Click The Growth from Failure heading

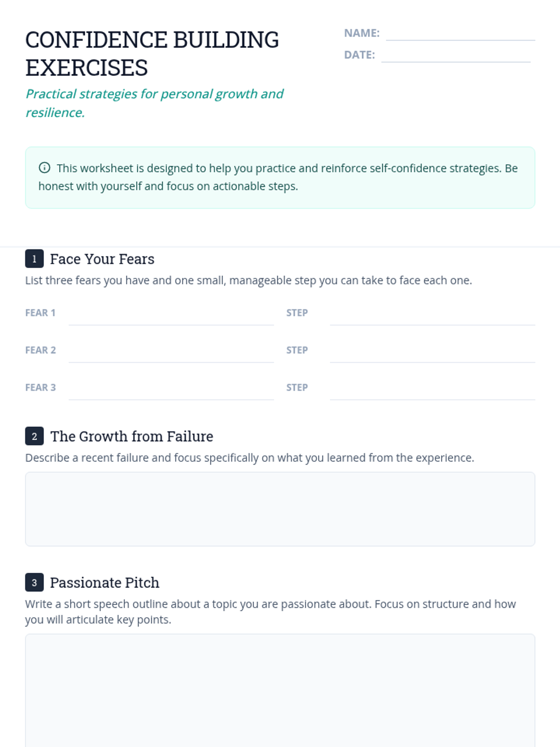[132, 437]
